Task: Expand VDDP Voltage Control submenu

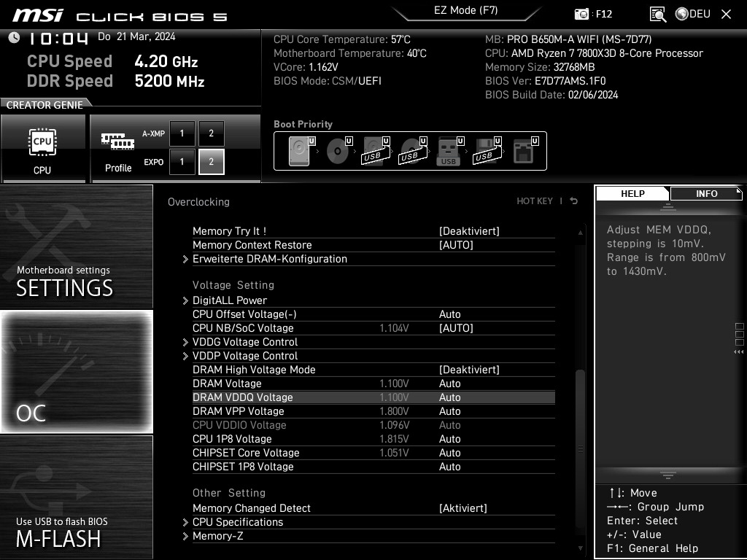Action: (x=245, y=356)
